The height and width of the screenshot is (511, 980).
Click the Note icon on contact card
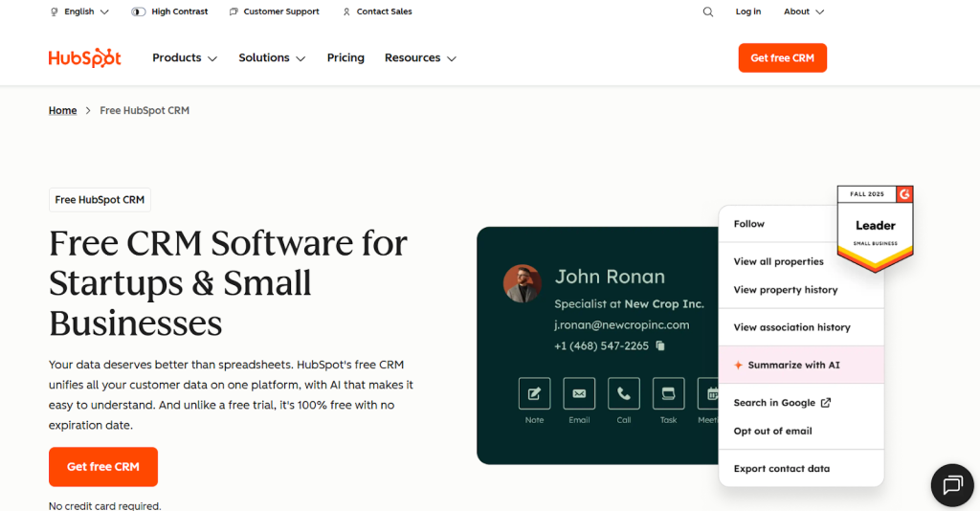534,393
